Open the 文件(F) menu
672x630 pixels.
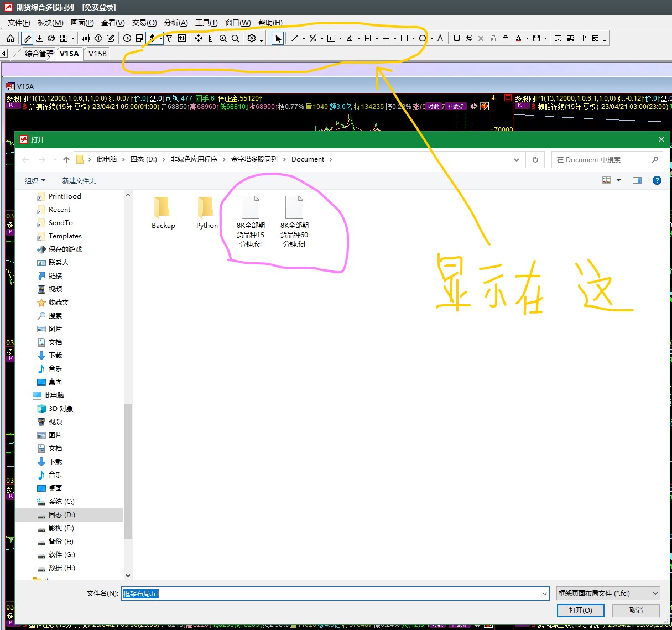coord(19,23)
